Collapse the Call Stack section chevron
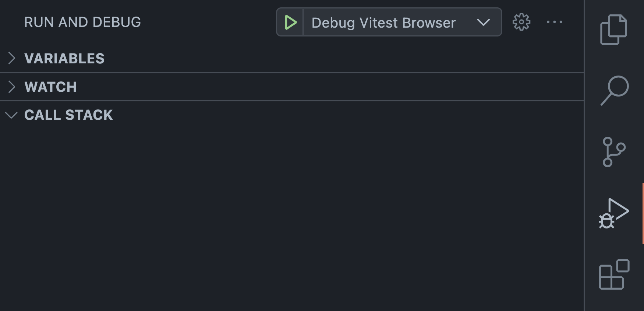The image size is (644, 311). [12, 115]
